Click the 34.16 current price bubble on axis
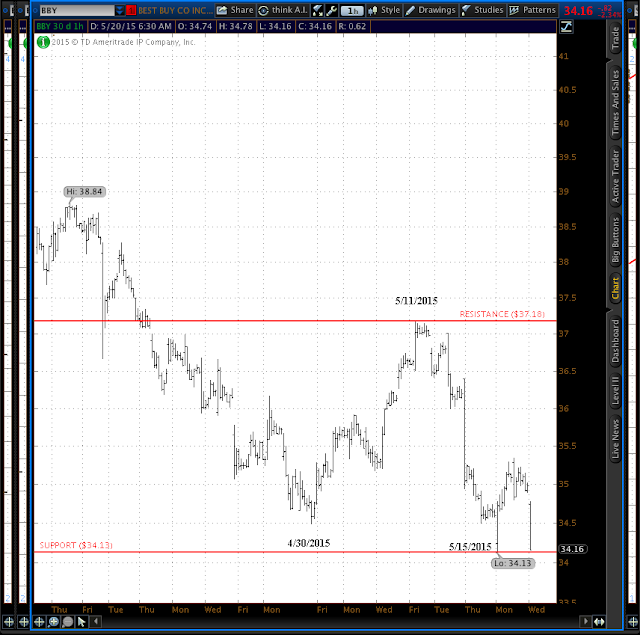 point(572,549)
